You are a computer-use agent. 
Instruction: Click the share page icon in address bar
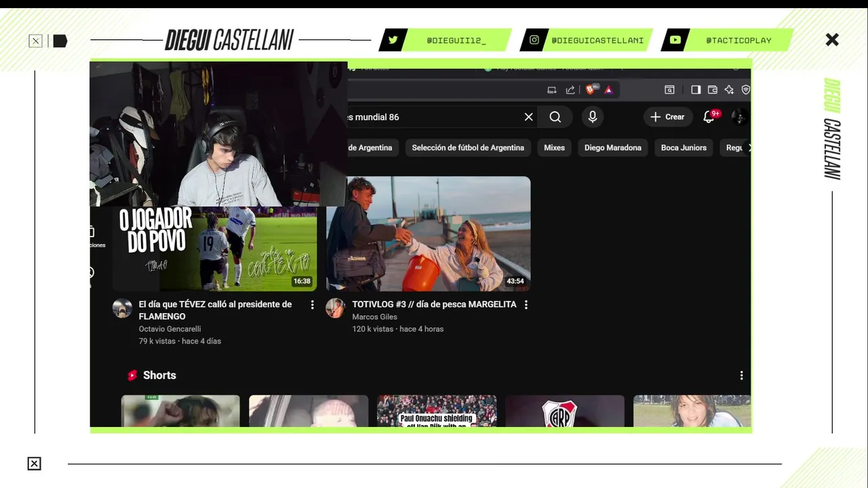point(570,89)
